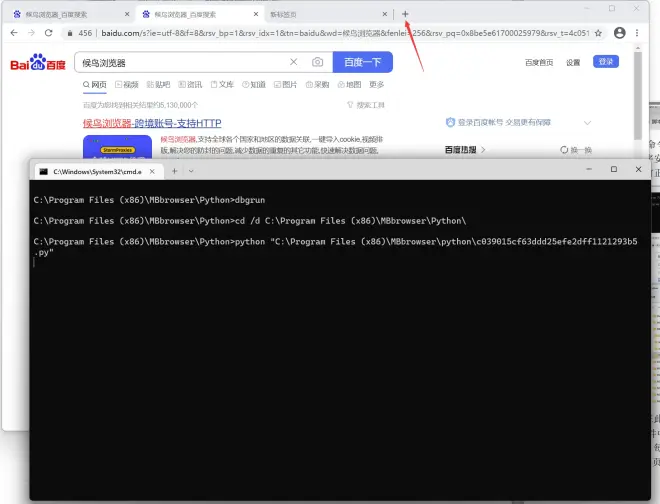Screen dimensions: 660x504
Task: Select the 资讯 search category
Action: 190,85
